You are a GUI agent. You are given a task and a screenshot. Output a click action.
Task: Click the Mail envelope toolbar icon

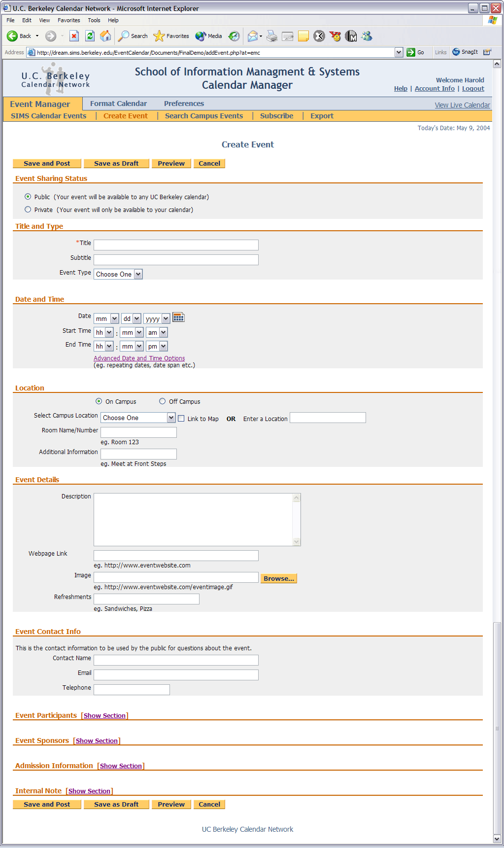pyautogui.click(x=253, y=36)
